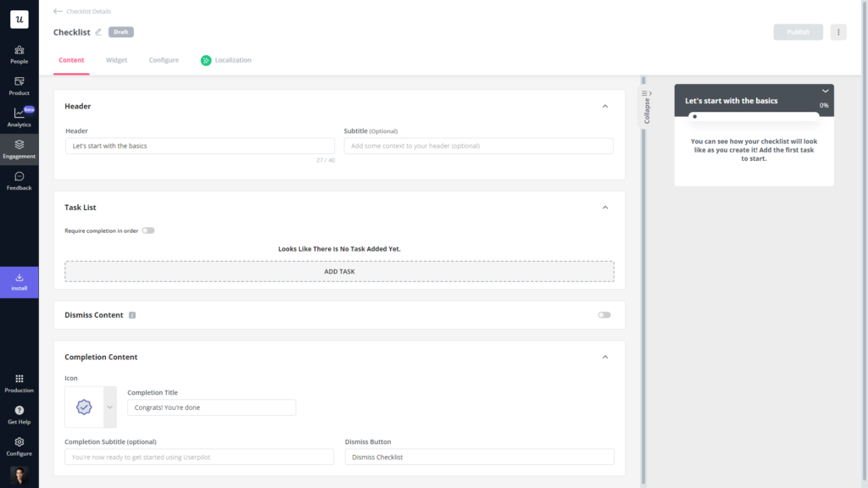Navigate to Product using sidebar icon

click(19, 86)
